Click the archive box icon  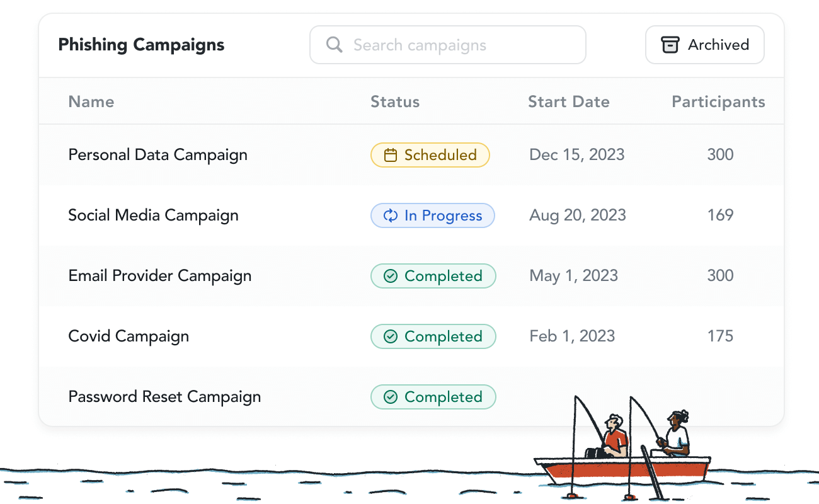pyautogui.click(x=670, y=45)
